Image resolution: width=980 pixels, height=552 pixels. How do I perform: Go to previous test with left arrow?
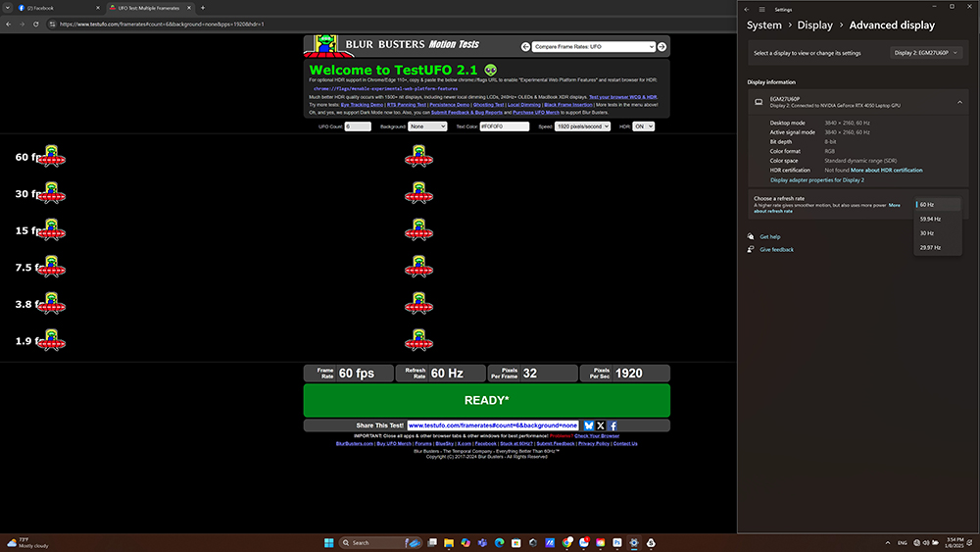pos(525,47)
